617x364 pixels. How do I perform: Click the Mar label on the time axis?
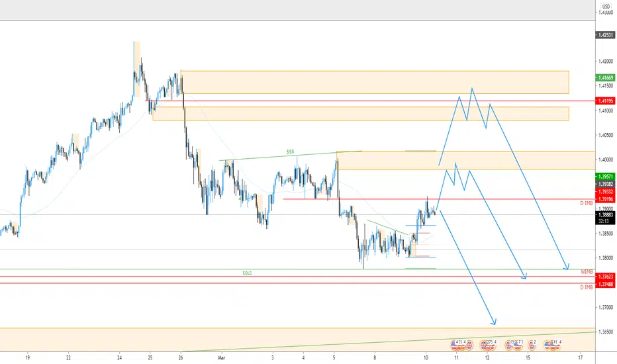click(222, 357)
